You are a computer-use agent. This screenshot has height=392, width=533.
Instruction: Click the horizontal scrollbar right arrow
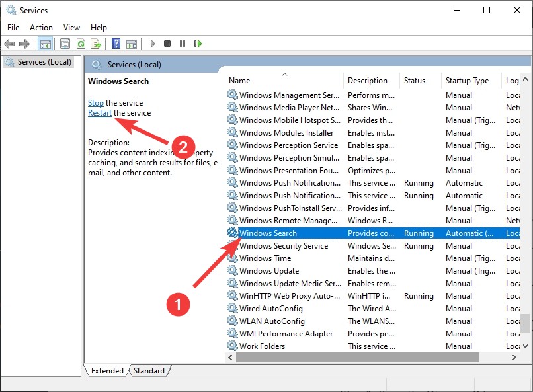[x=514, y=358]
